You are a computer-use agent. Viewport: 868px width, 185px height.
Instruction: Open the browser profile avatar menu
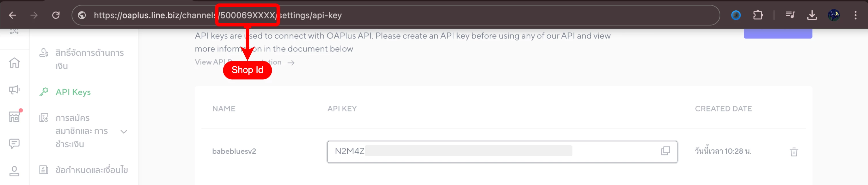point(834,15)
